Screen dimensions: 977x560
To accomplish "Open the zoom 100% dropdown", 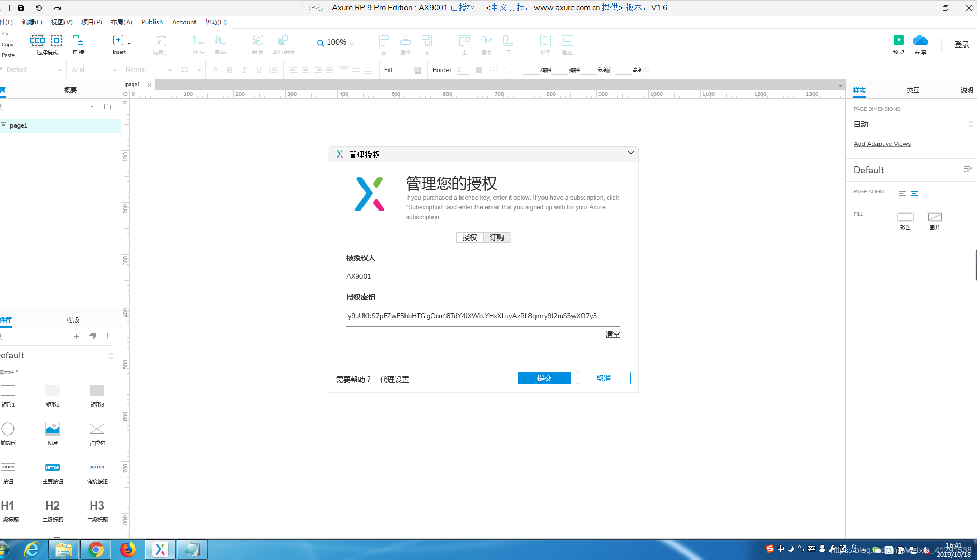I will [x=340, y=43].
